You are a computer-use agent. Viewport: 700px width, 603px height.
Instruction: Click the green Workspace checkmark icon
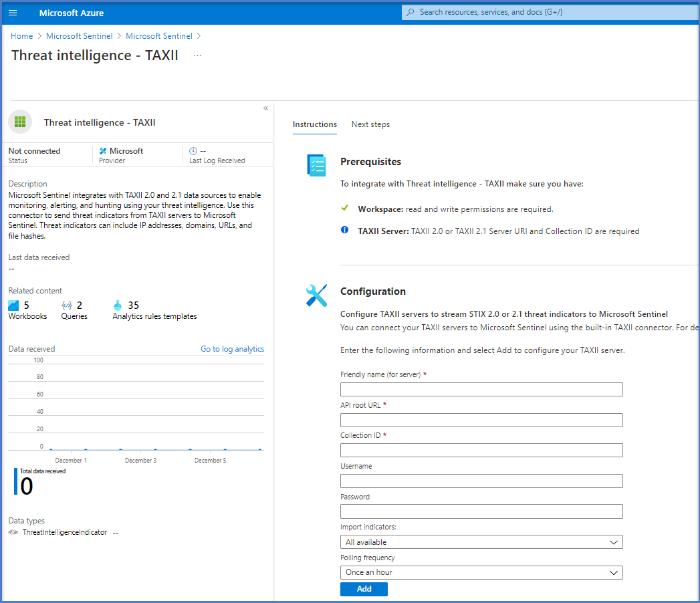[344, 207]
